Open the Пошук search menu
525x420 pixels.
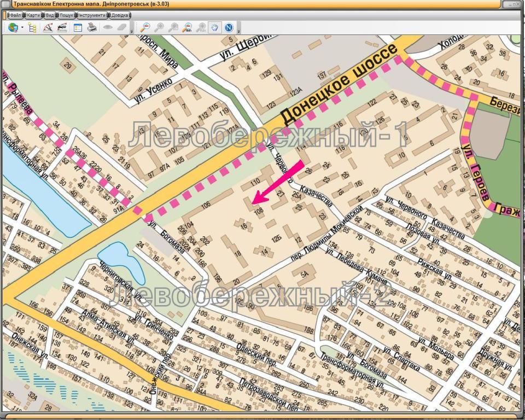pyautogui.click(x=67, y=15)
